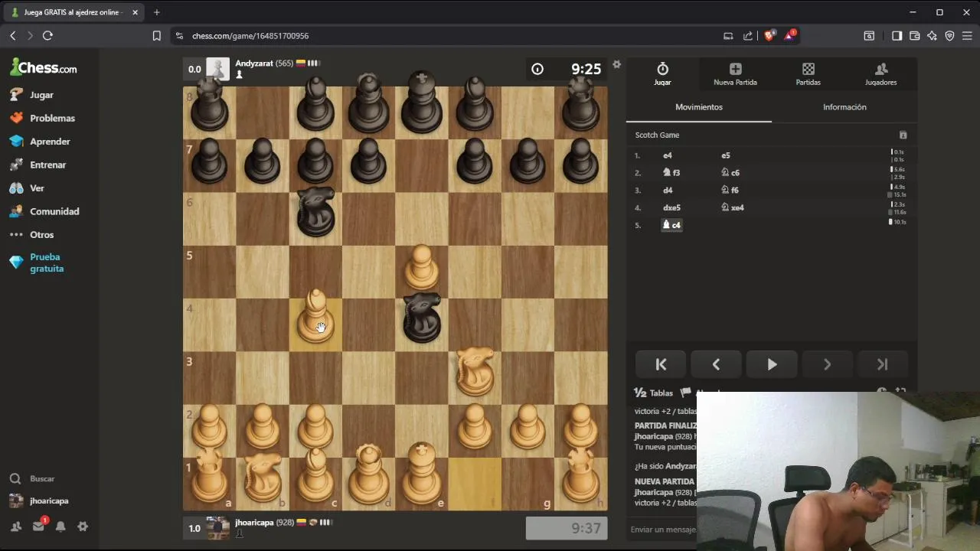Click the Chess.com logo
The width and height of the screenshot is (980, 551).
[x=43, y=67]
